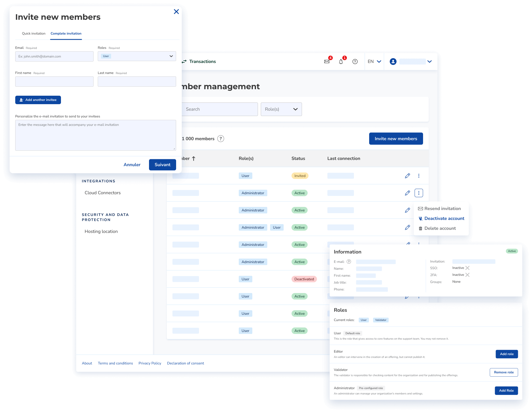The width and height of the screenshot is (532, 413).
Task: Click Add role for Editor
Action: click(507, 354)
